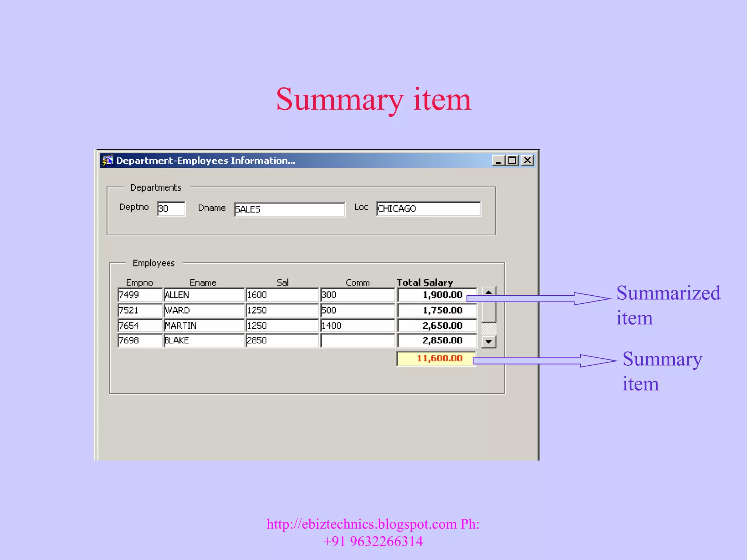Close the Department-Employees Information window
This screenshot has width=747, height=560.
point(527,160)
